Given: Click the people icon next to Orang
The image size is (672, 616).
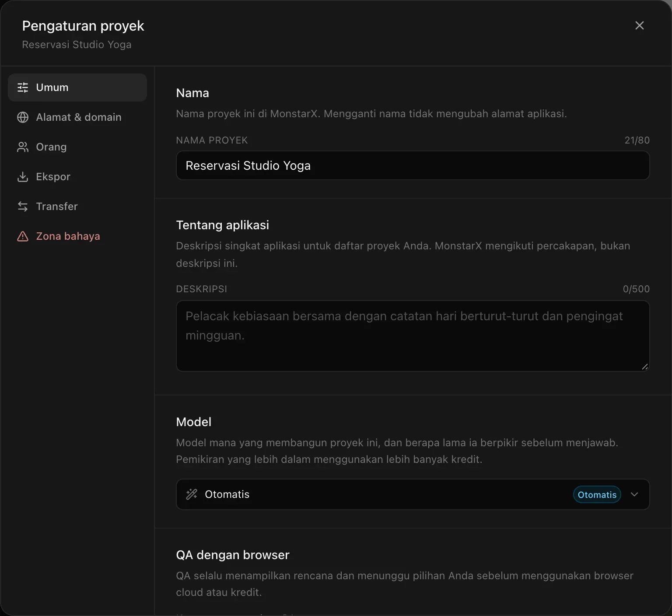Looking at the screenshot, I should (x=23, y=147).
